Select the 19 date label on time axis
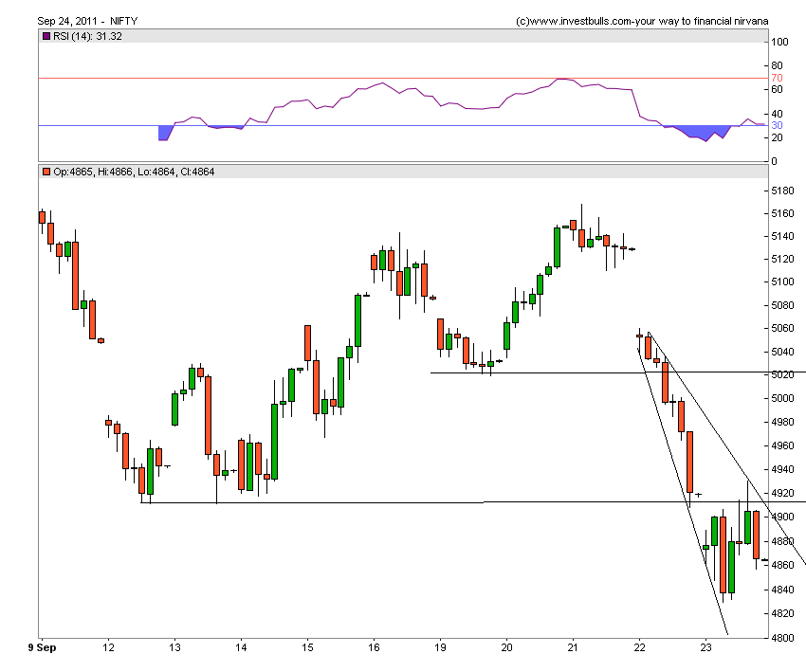Screen dimensions: 806x672 click(x=441, y=647)
